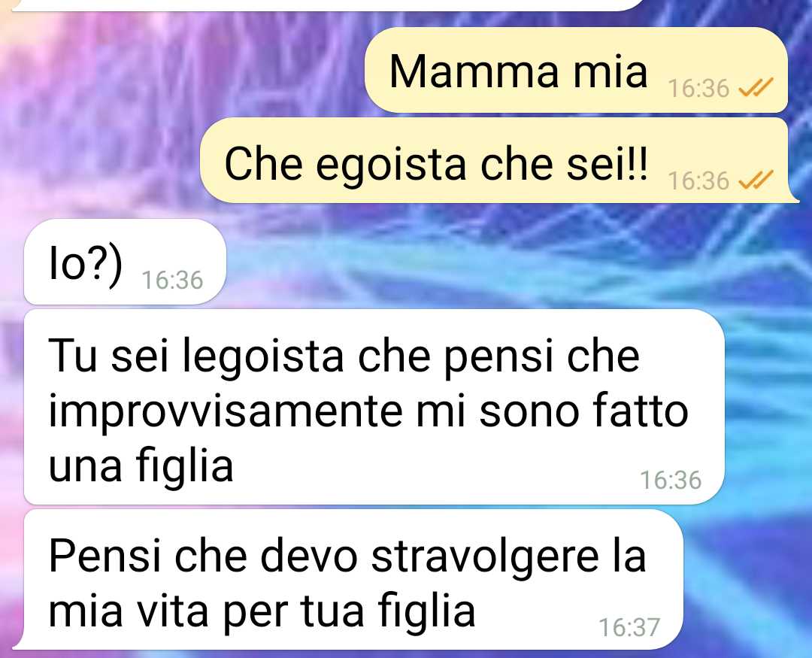Click the partial message bubble at top edge
Image resolution: width=812 pixels, height=658 pixels.
pos(326,5)
